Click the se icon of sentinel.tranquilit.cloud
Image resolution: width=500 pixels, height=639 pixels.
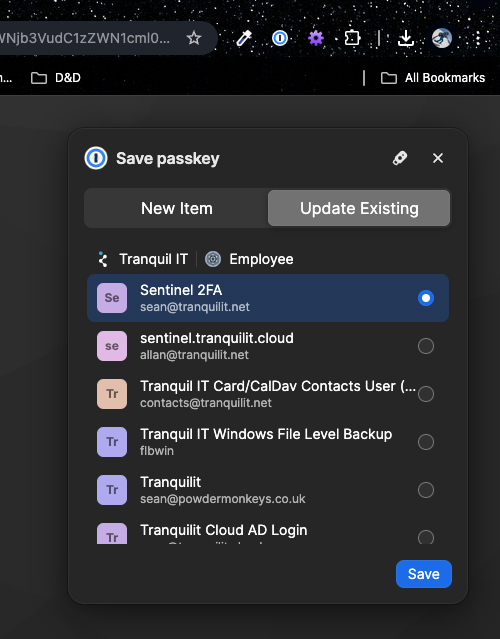(112, 346)
